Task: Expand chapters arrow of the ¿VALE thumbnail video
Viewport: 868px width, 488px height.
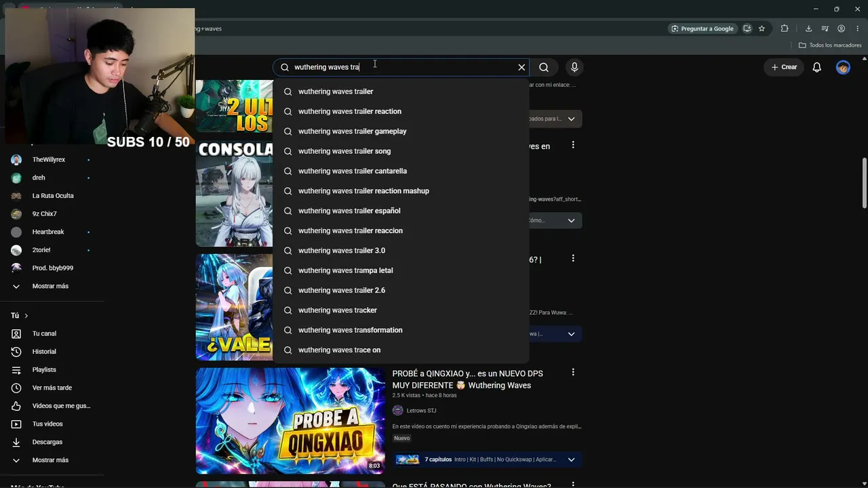Action: 571,333
